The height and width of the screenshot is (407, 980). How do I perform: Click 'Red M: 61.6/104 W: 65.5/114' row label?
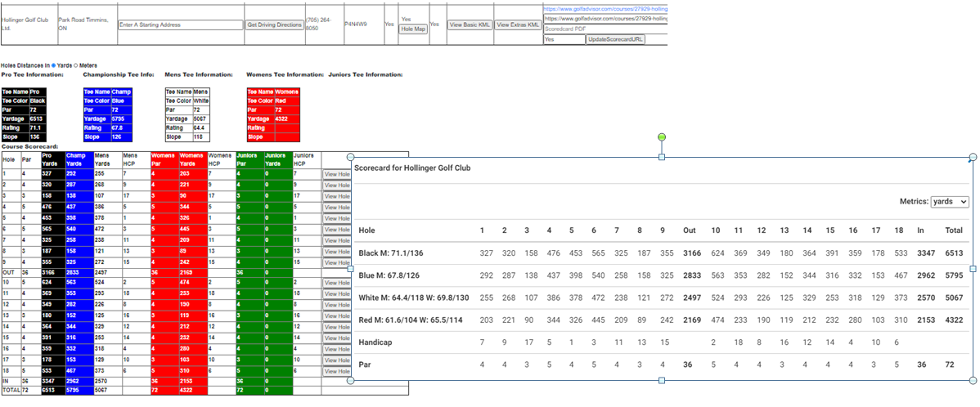(411, 320)
